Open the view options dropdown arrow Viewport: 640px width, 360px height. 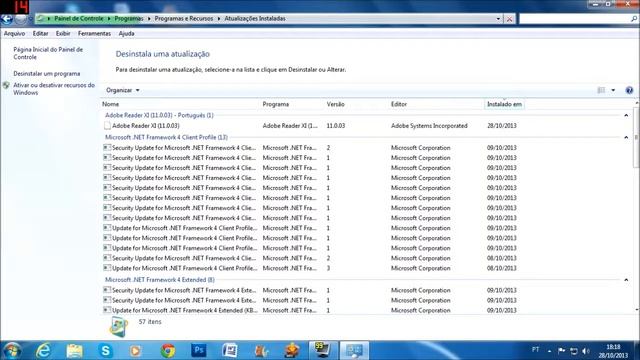point(613,90)
